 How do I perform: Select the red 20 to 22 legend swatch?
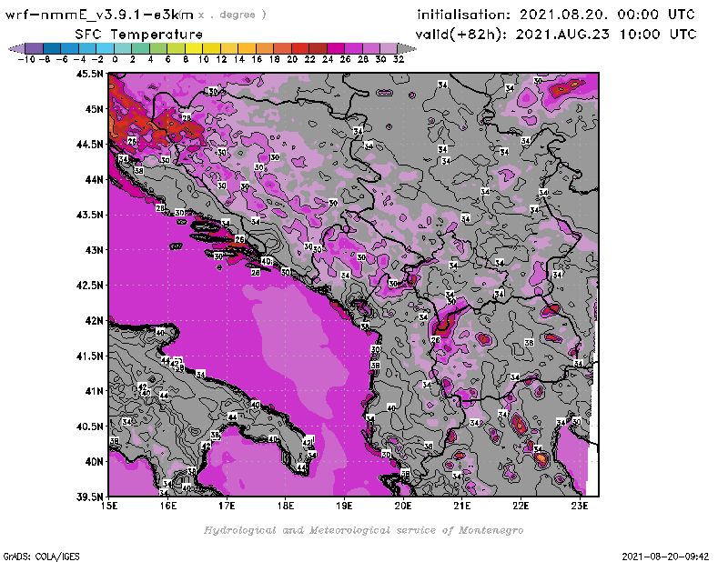pos(300,48)
